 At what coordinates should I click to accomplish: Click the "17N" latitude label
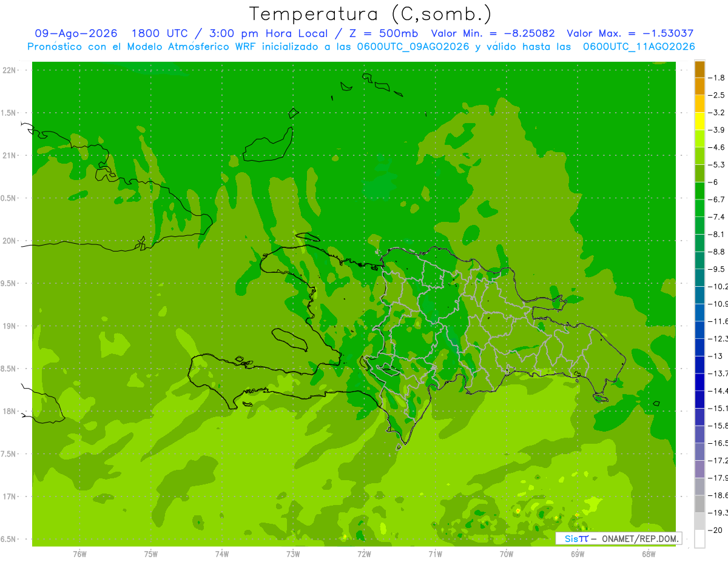(9, 497)
